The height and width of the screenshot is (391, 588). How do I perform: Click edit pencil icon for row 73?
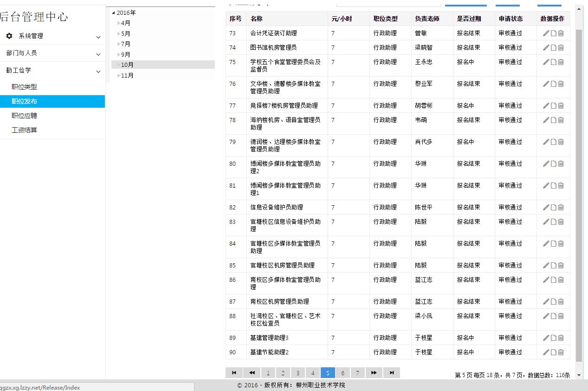(x=546, y=33)
